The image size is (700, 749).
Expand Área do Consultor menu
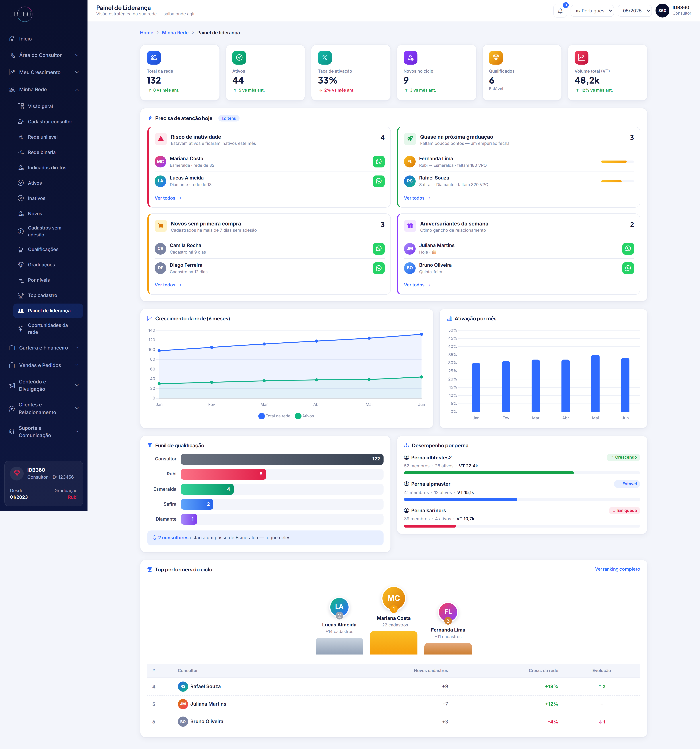click(x=44, y=55)
